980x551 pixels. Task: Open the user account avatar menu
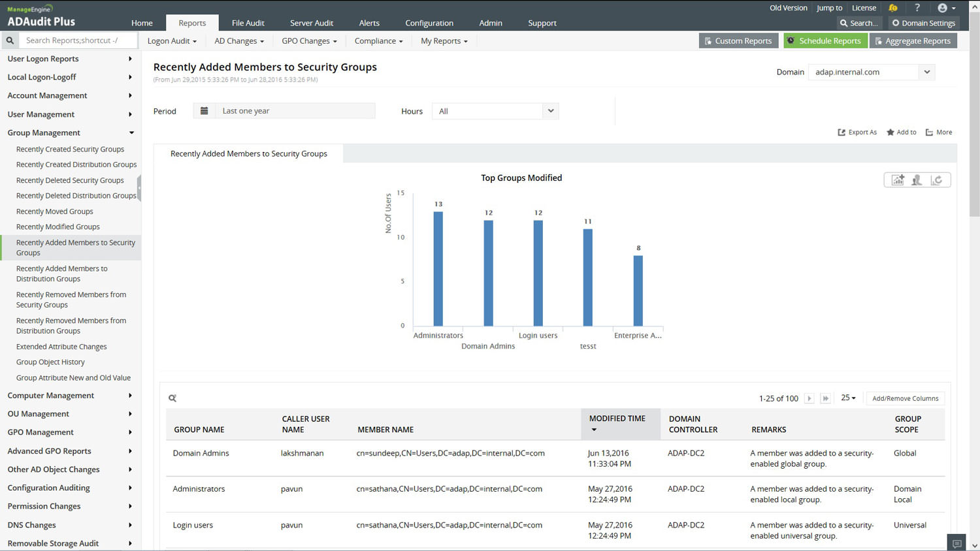click(946, 8)
